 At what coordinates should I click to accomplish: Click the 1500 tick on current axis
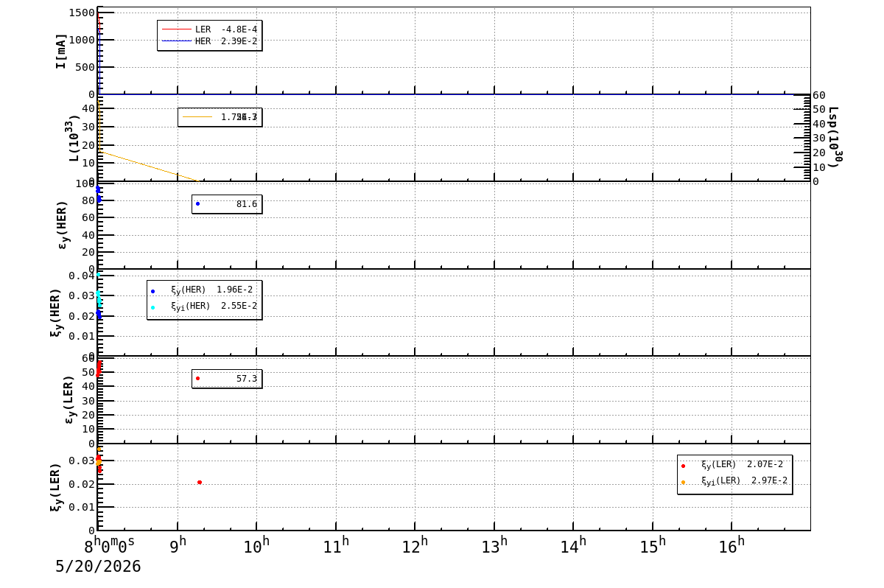(82, 13)
